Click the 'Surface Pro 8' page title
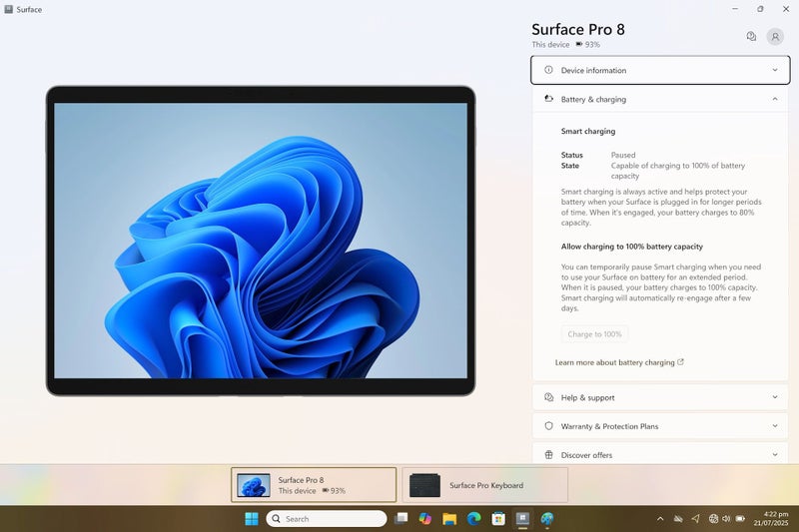This screenshot has width=799, height=532. click(578, 29)
